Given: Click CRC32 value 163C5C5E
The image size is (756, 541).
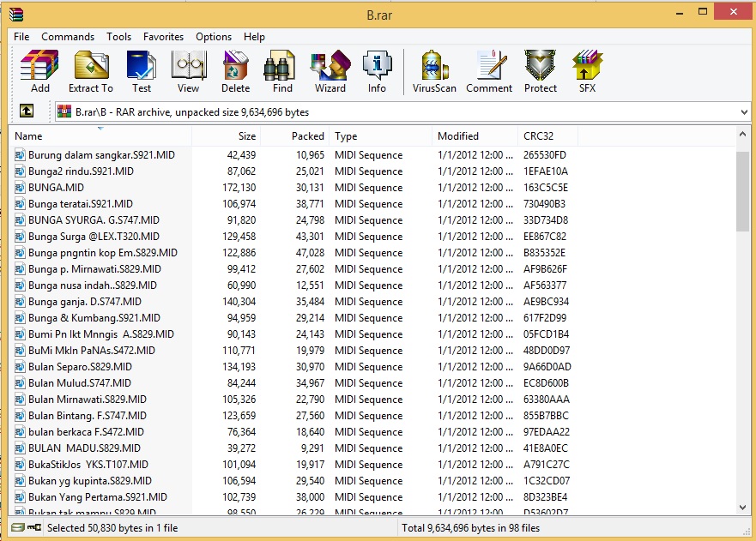Looking at the screenshot, I should 545,188.
